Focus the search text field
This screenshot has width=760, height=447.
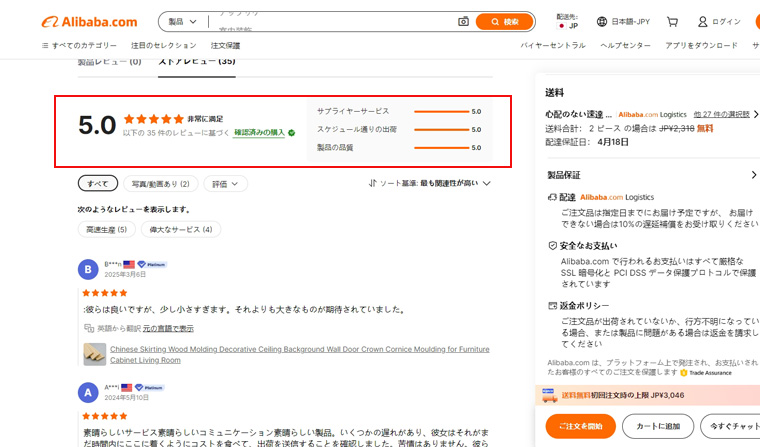pos(334,21)
